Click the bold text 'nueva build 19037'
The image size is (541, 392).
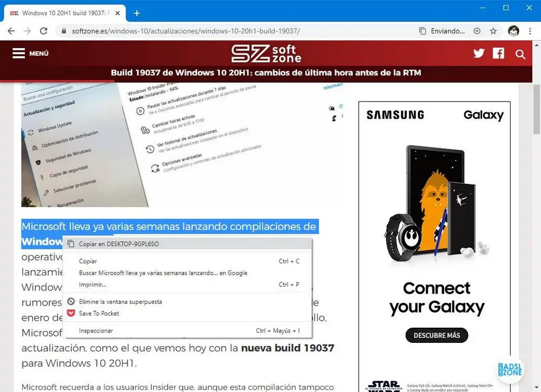(288, 348)
